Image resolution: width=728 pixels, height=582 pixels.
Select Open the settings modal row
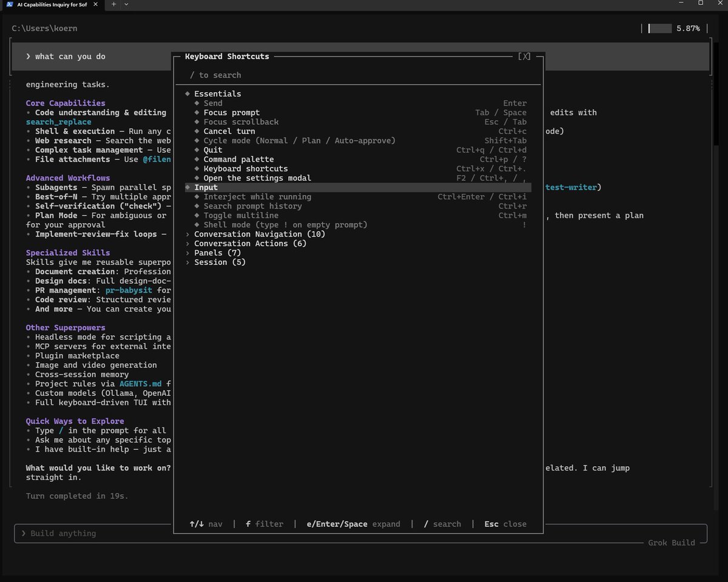tap(358, 178)
